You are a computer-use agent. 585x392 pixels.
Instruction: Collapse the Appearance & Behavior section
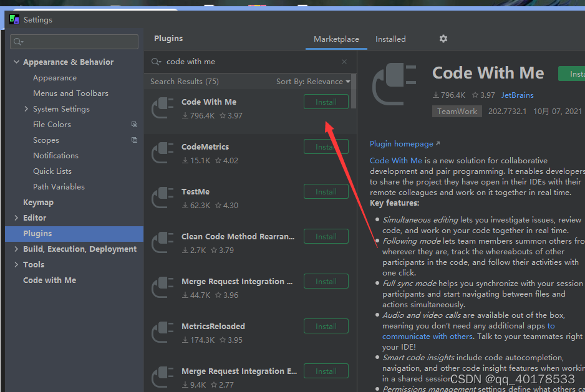[16, 62]
